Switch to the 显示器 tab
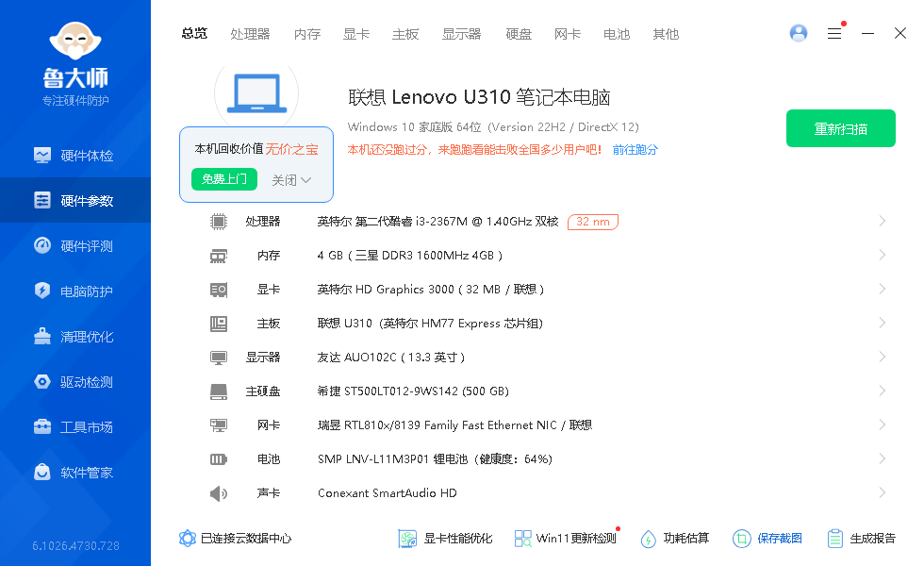 pyautogui.click(x=461, y=34)
